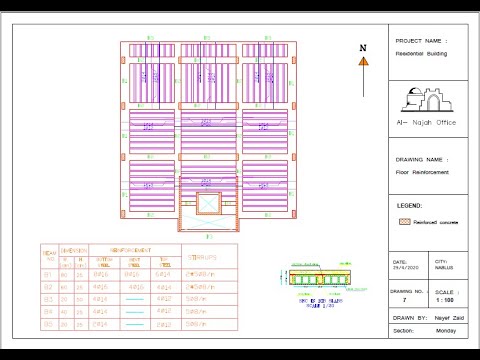Click the 'BOTTOM STEEL' column header
The height and width of the screenshot is (360, 480).
click(104, 262)
